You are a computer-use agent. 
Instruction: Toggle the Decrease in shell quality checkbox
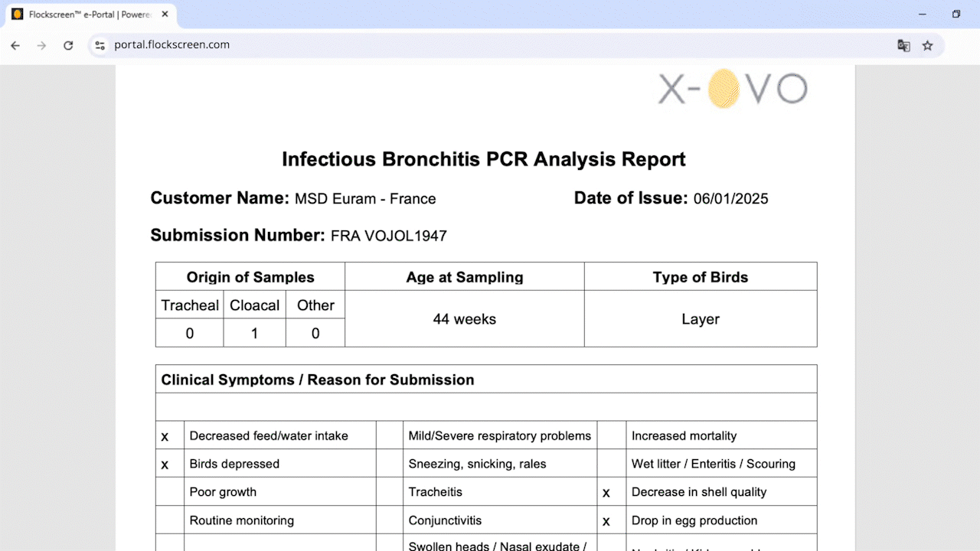click(x=606, y=493)
